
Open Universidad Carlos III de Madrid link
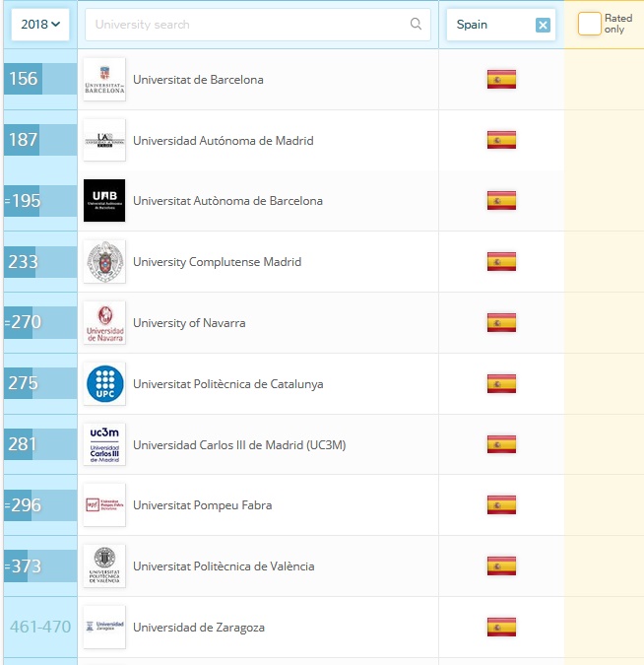(x=239, y=445)
